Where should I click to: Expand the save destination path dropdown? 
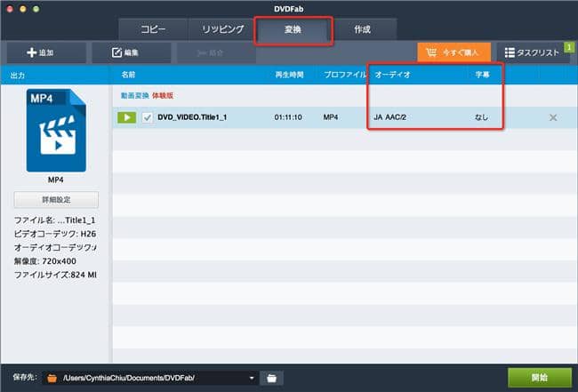tap(252, 378)
